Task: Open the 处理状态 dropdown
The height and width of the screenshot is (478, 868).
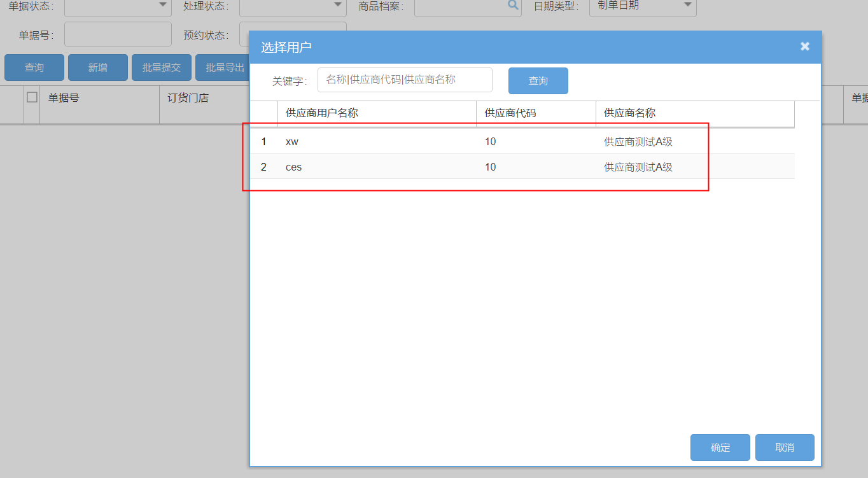Action: coord(338,5)
